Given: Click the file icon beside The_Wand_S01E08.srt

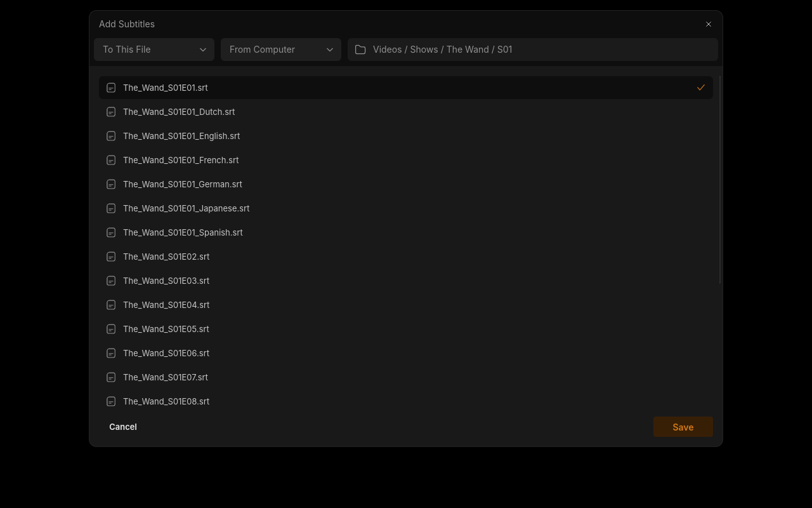Looking at the screenshot, I should coord(111,401).
